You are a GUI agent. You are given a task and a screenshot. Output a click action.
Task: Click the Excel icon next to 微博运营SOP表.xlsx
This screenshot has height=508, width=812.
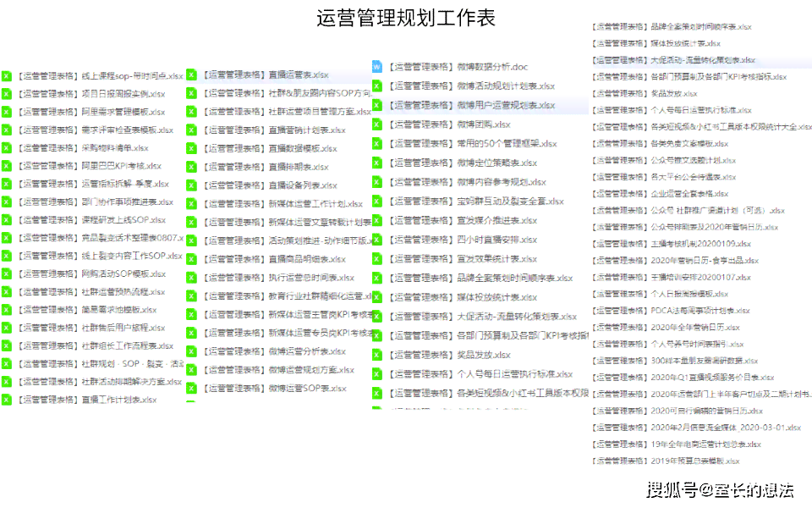(x=192, y=389)
